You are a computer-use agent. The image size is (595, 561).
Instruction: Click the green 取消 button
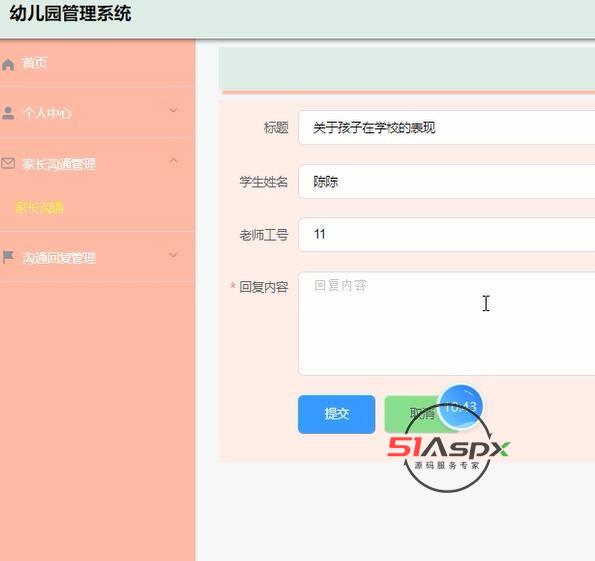(x=414, y=414)
